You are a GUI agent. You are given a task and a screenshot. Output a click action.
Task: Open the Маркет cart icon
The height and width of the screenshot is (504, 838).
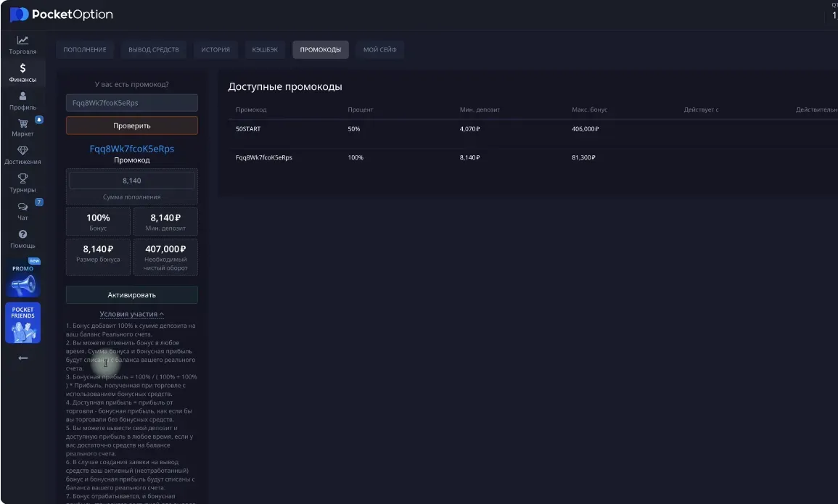[22, 128]
